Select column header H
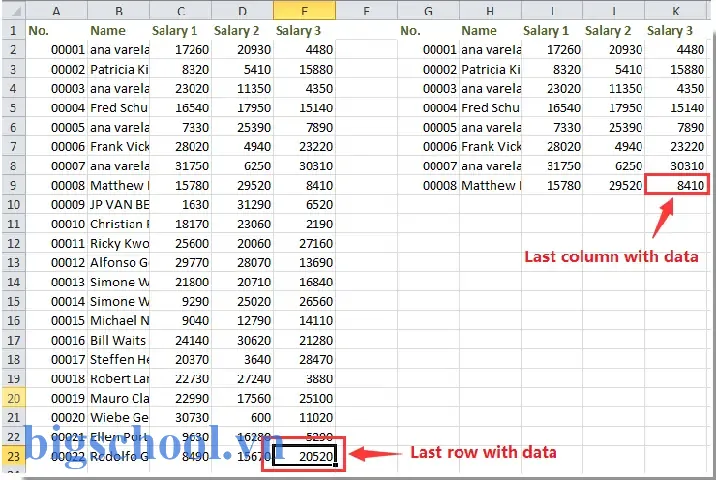This screenshot has width=716, height=480. 490,10
